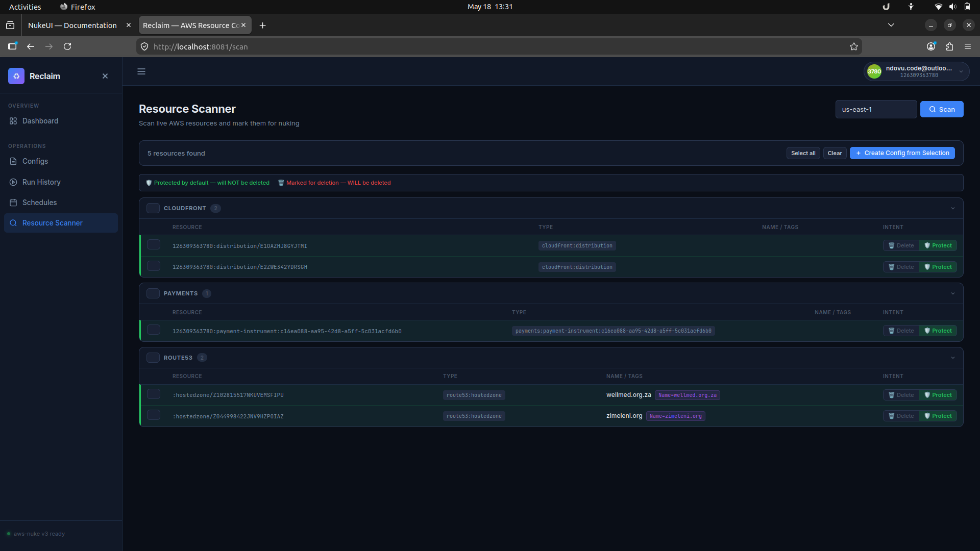Click wellmed.org.za route53:hostedzone type badge
Image resolution: width=980 pixels, height=551 pixels.
474,395
